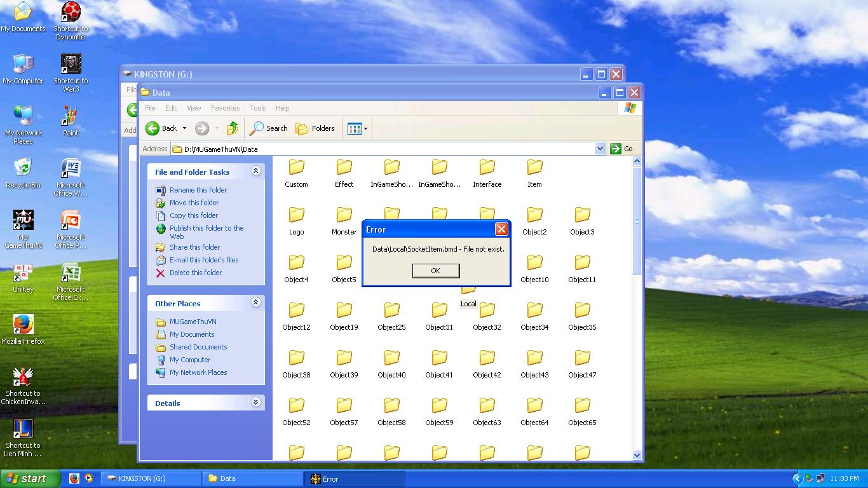The height and width of the screenshot is (488, 868).
Task: Launch Mozilla Firefox from desktop
Action: tap(24, 329)
